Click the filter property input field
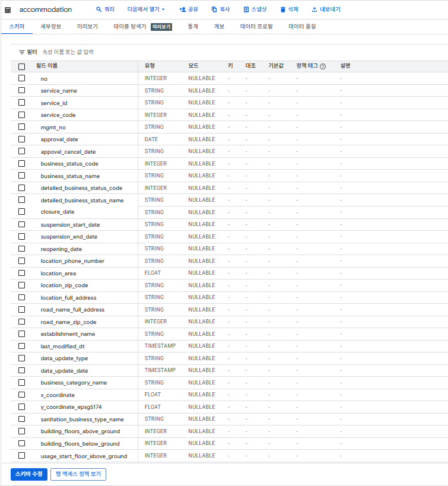Screen dimensions: 448x486 [x=68, y=52]
